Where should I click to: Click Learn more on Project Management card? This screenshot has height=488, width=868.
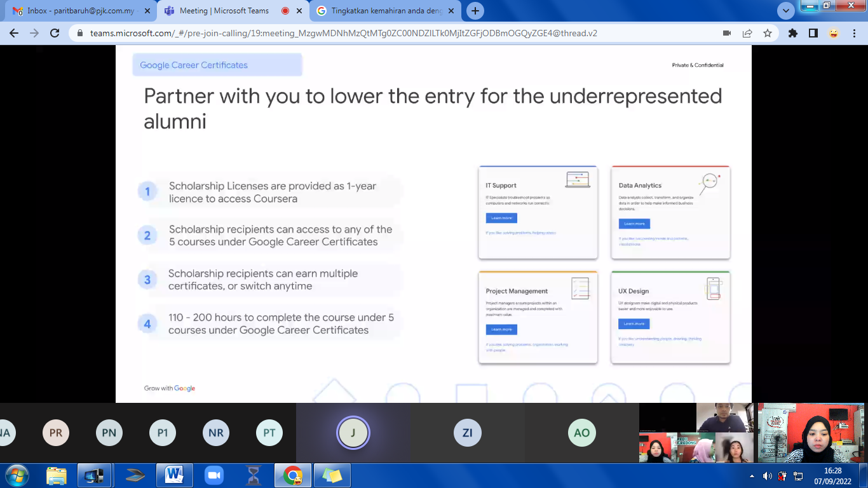(x=501, y=330)
